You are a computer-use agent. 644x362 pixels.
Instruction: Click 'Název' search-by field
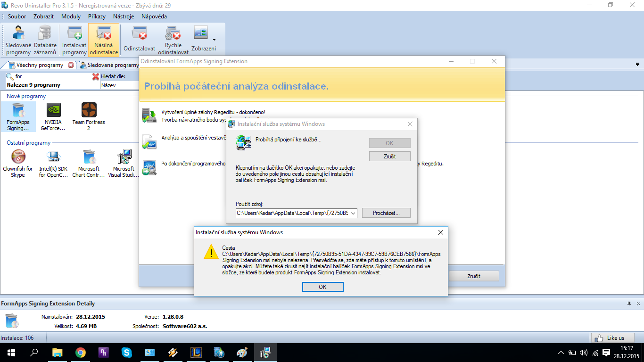120,85
